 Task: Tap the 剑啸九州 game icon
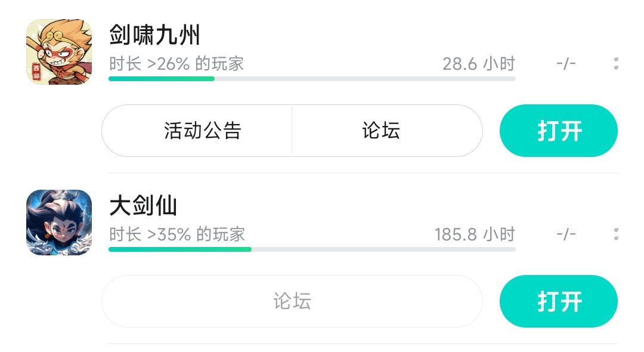click(59, 52)
